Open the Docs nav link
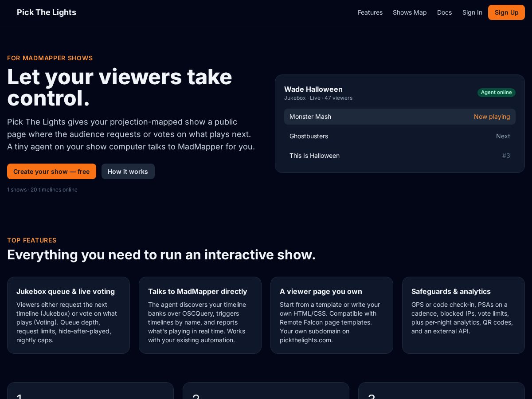Screen dimensions: 532x399 pyautogui.click(x=444, y=12)
